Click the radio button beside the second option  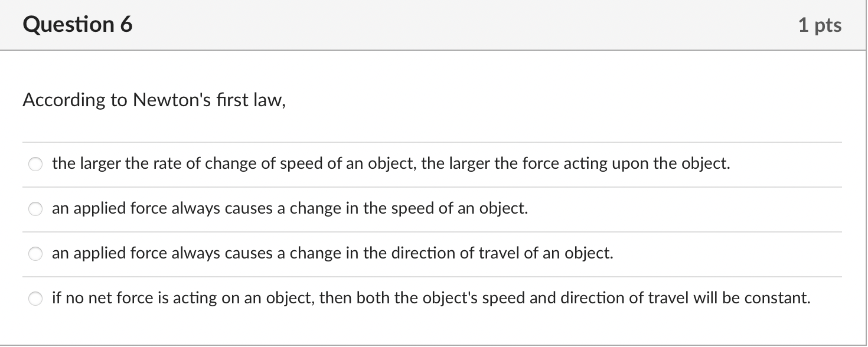coord(35,208)
